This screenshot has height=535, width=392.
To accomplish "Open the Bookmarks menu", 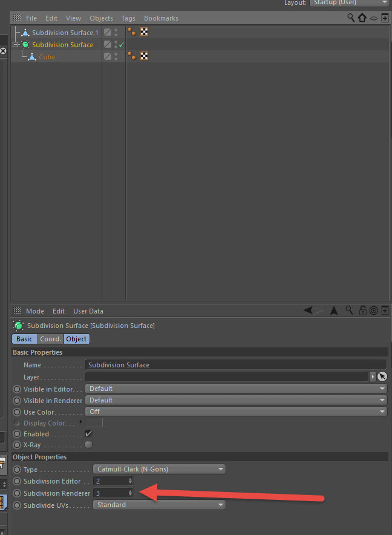I will tap(161, 18).
